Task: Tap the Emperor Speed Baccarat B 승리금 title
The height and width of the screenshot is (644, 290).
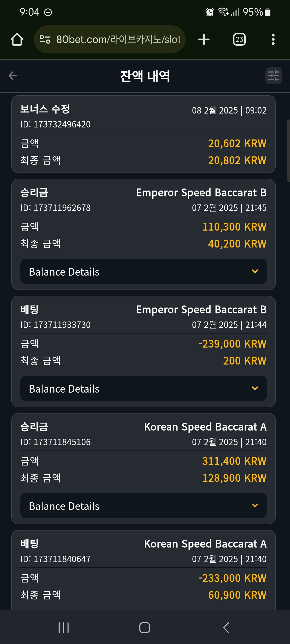Action: coord(201,193)
